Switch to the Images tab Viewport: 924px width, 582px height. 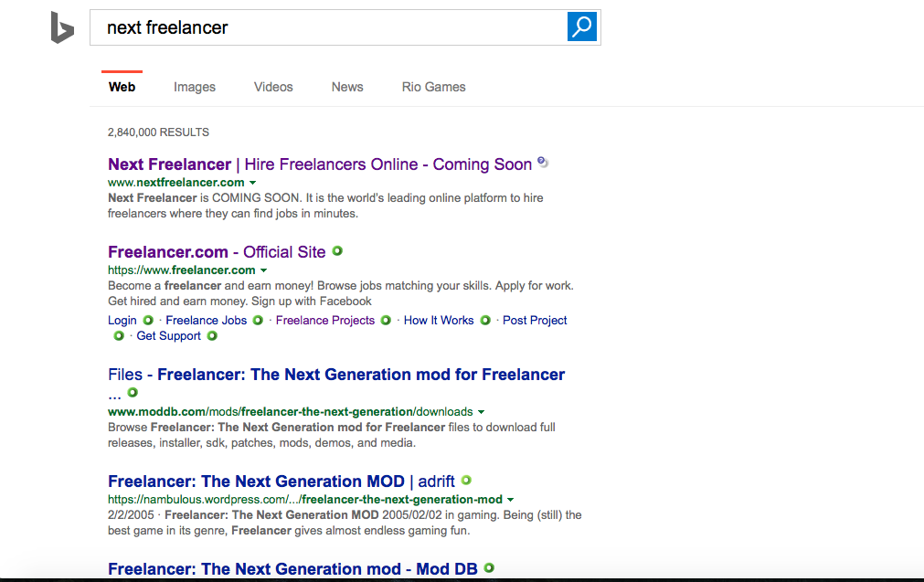(195, 87)
